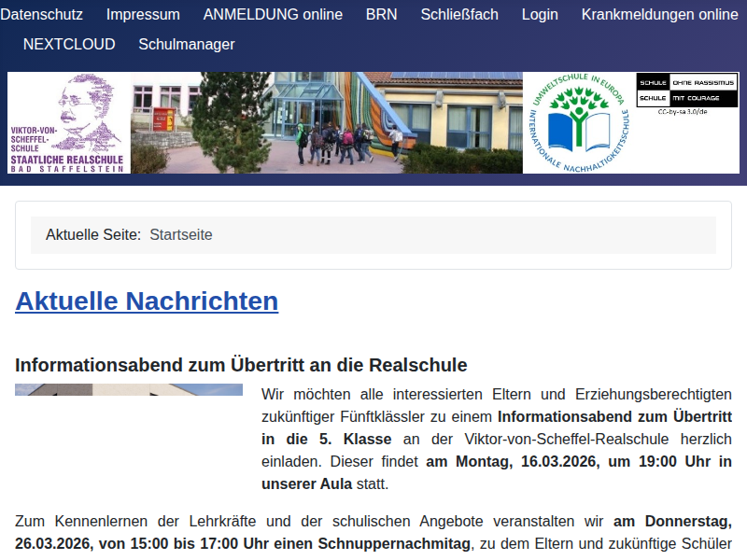Select the BRN menu item
747x560 pixels.
(x=381, y=15)
